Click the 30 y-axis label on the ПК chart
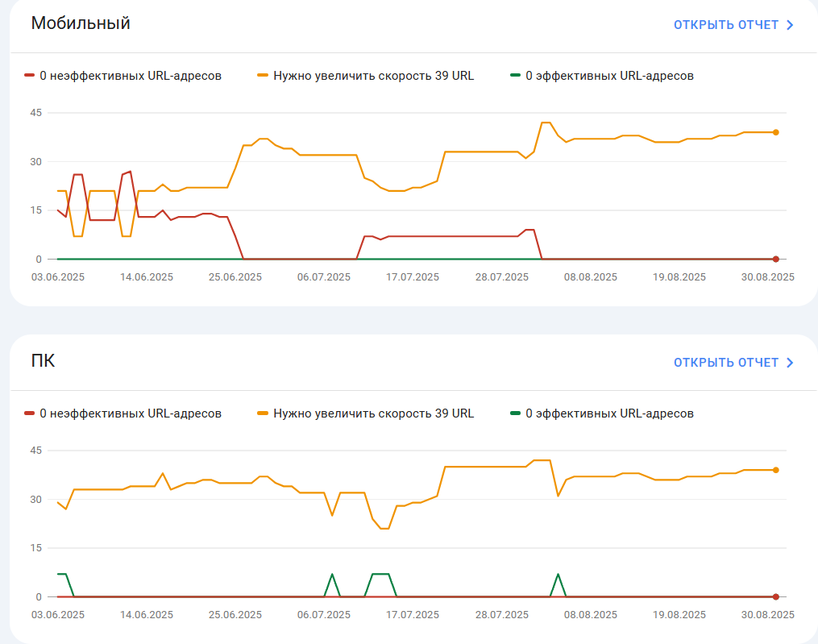Image resolution: width=818 pixels, height=644 pixels. 36,500
